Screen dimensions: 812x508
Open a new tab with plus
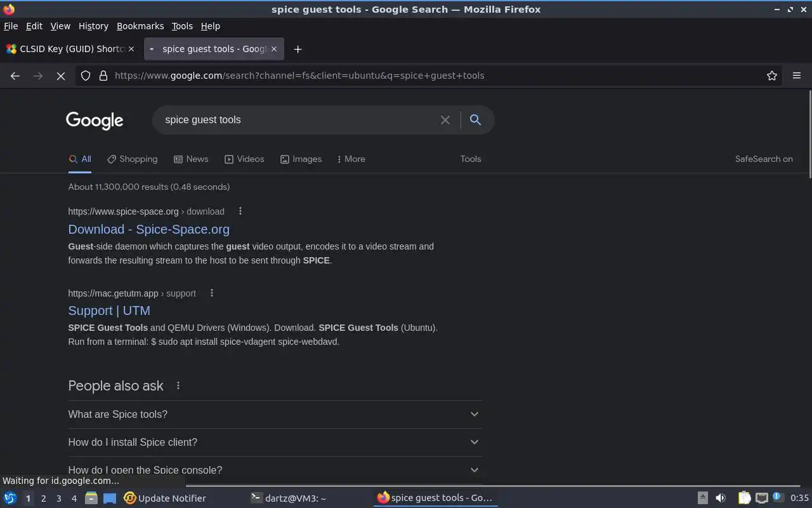click(298, 49)
